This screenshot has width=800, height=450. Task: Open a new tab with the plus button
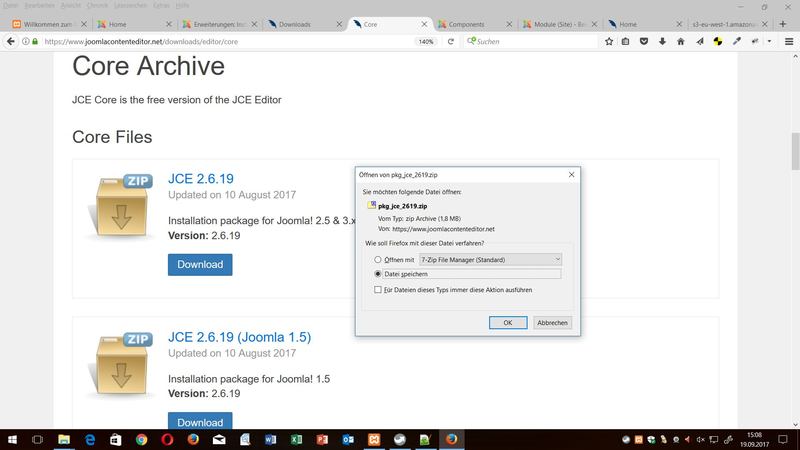pos(783,23)
